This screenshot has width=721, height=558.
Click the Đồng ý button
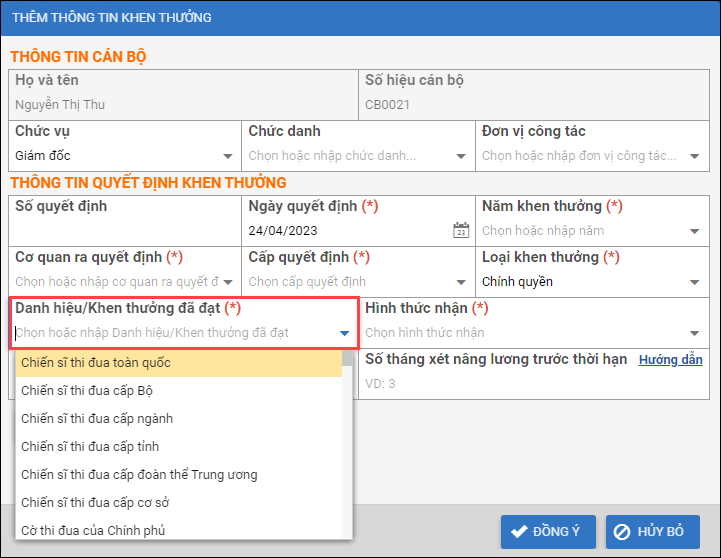coord(549,531)
